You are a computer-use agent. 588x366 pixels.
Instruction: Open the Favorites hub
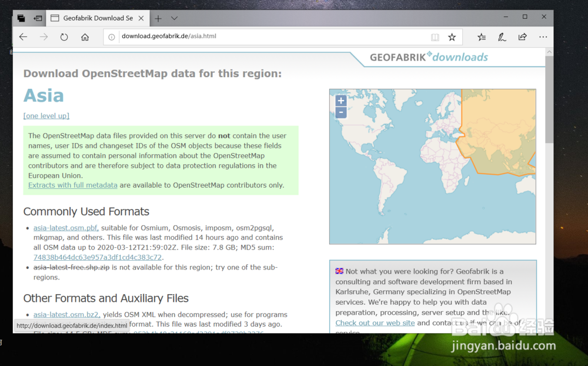click(482, 36)
